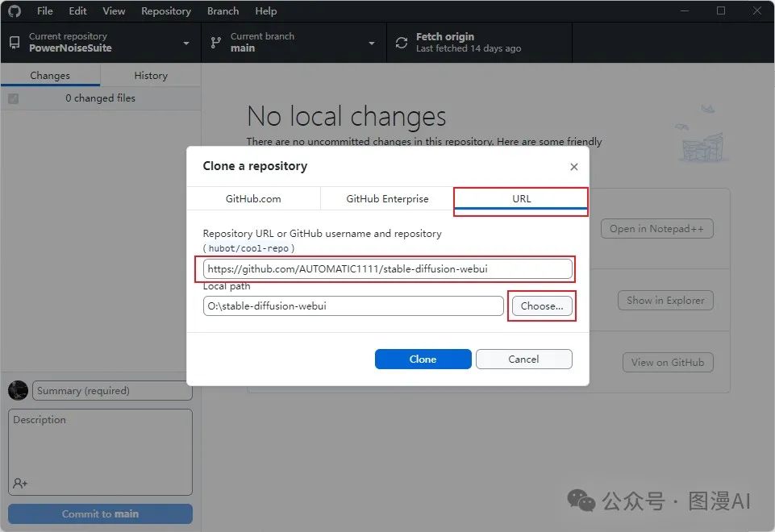Click the Fetch origin sync icon

(x=402, y=43)
